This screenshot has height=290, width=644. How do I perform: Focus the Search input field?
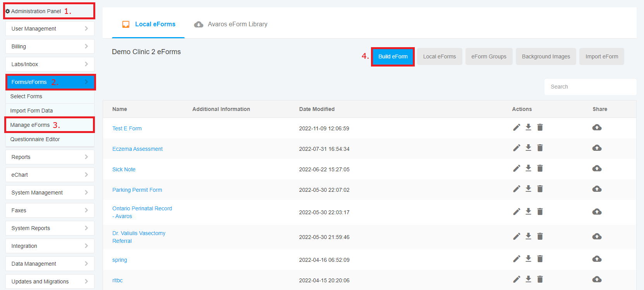click(590, 87)
